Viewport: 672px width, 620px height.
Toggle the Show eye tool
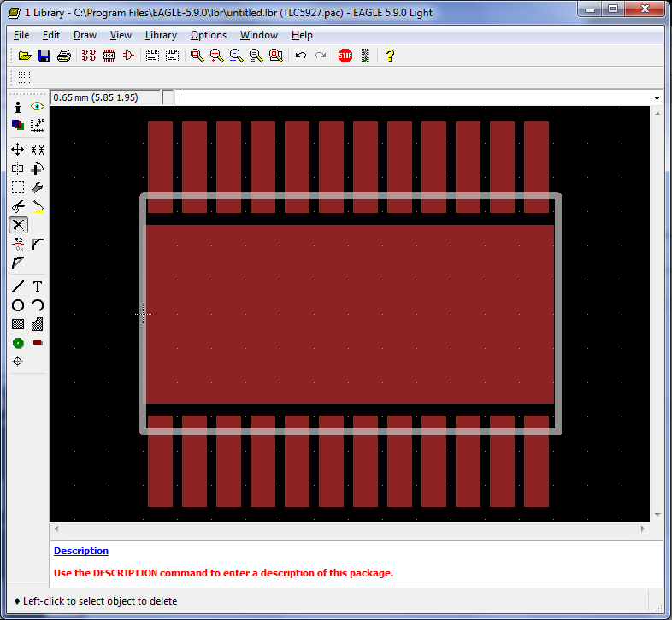[38, 106]
